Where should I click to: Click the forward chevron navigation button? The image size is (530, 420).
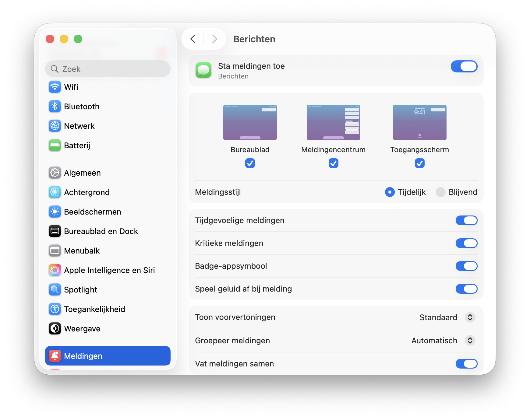pos(214,39)
